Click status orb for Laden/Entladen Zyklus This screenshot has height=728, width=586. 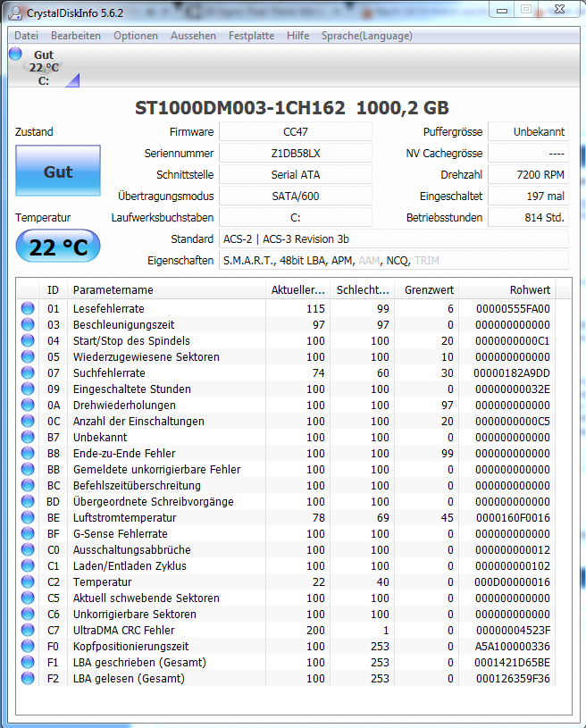point(28,565)
